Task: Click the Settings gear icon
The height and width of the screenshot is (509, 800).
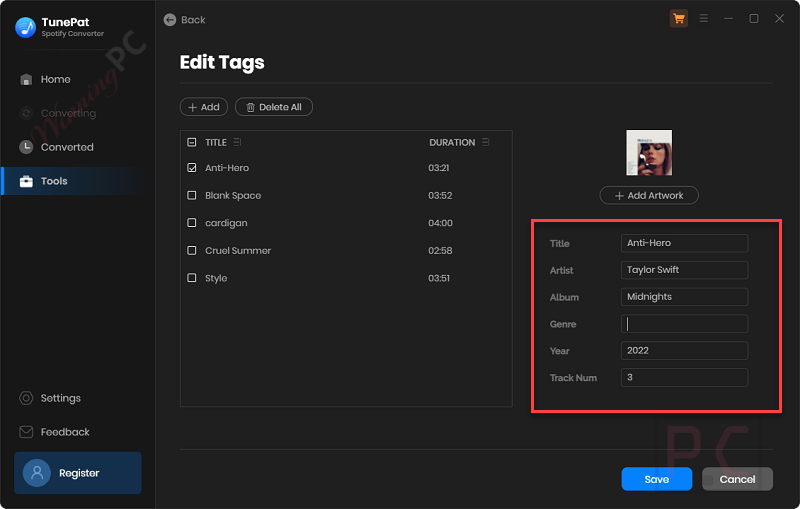Action: (26, 398)
